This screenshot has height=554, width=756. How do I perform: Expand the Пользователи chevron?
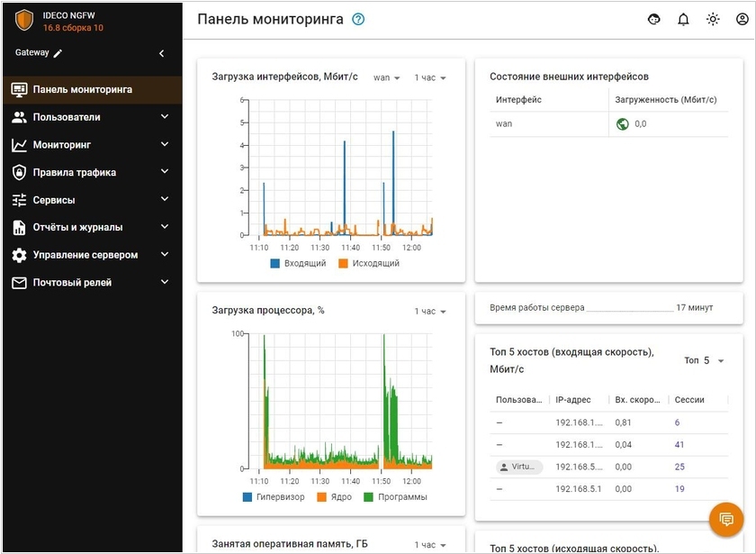tap(165, 117)
